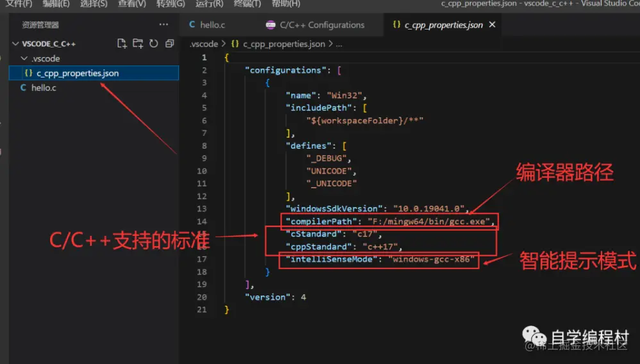The width and height of the screenshot is (640, 364).
Task: Click line number 1 in the gutter
Action: click(204, 58)
